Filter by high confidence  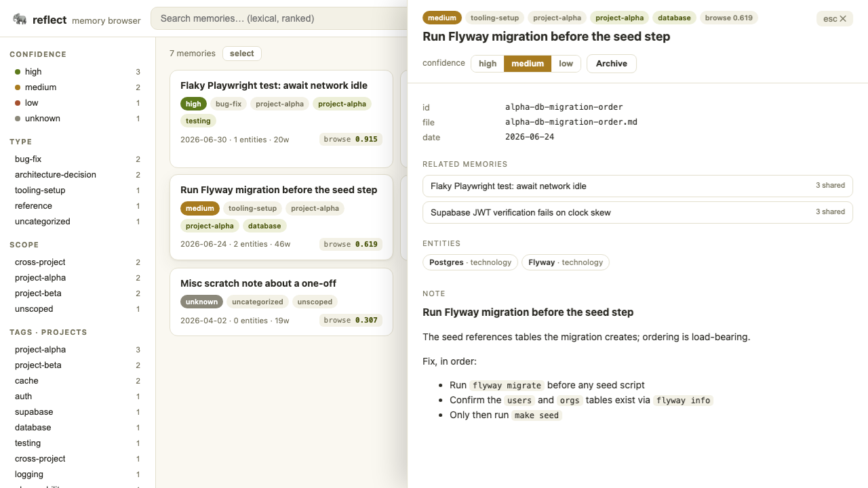77,72
